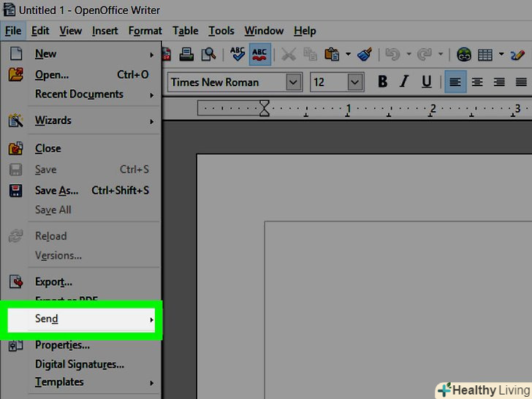Expand the Recent Documents submenu
This screenshot has height=399, width=532.
[81, 94]
